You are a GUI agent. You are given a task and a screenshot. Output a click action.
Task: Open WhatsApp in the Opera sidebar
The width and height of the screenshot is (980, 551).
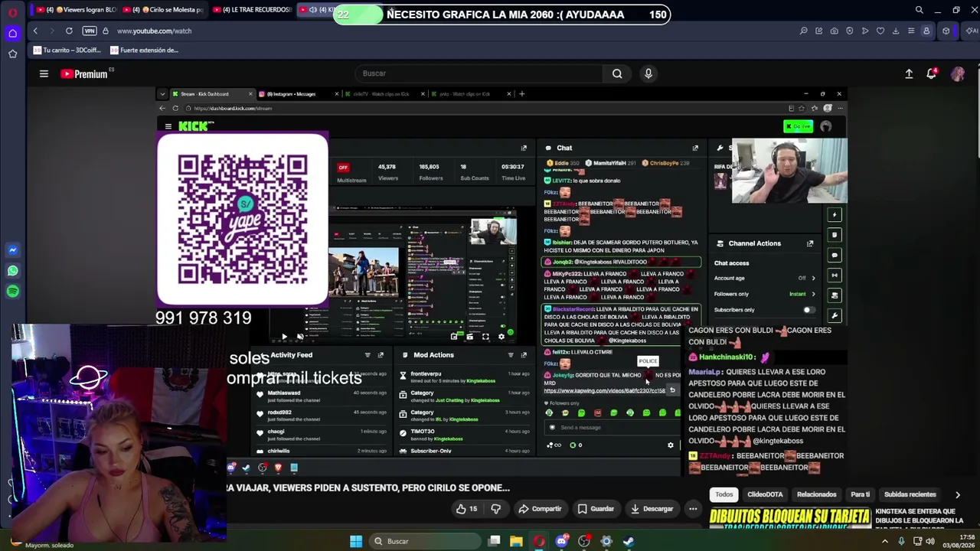point(12,271)
